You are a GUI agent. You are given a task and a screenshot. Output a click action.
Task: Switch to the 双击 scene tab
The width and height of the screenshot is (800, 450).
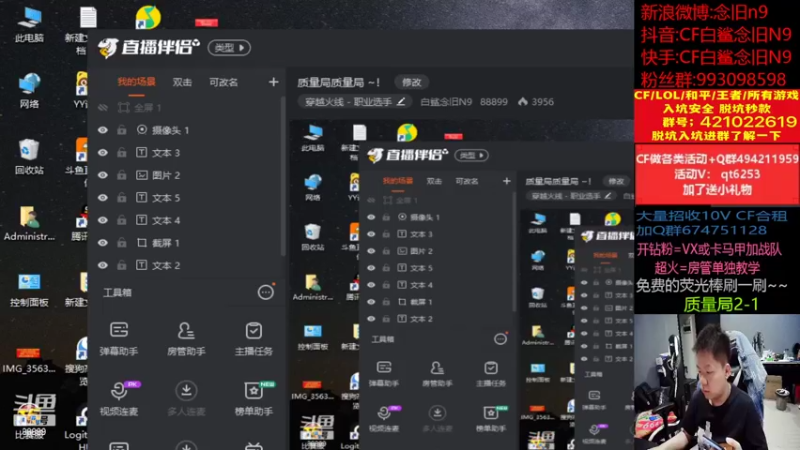pos(182,82)
